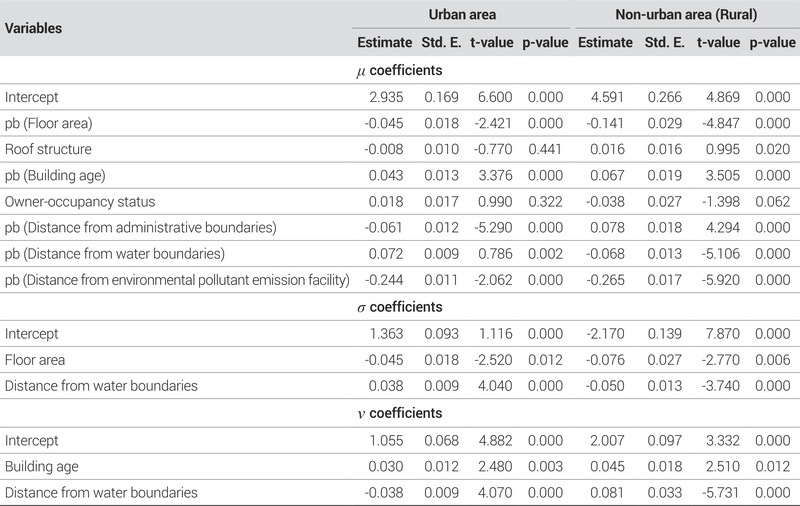Click the μ coefficients section heading

399,71
